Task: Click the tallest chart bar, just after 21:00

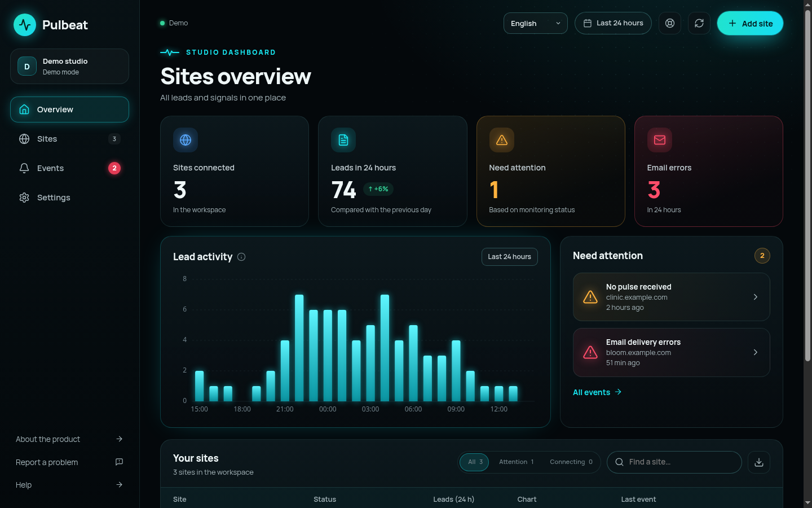Action: 299,348
